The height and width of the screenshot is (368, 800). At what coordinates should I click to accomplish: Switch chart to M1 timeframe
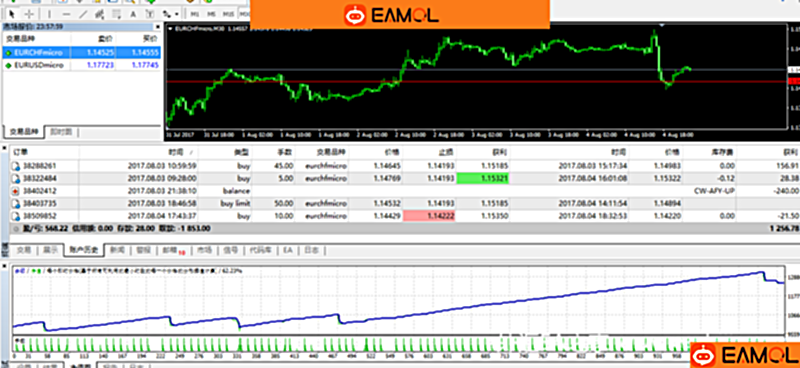click(x=195, y=14)
